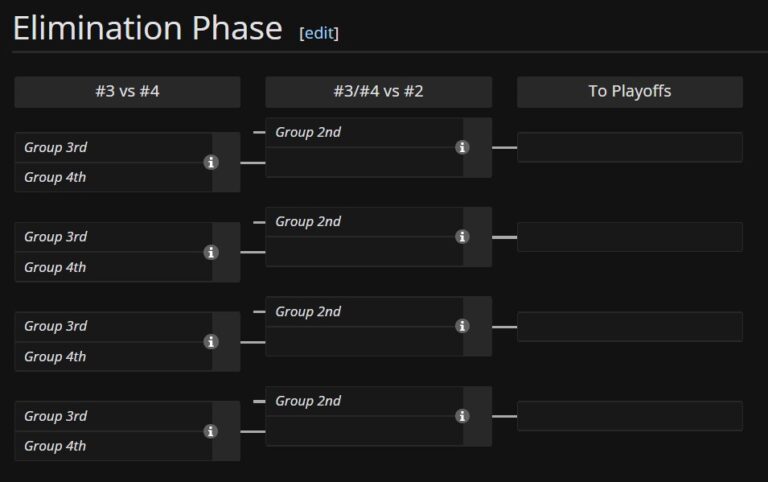Select the third Group 2nd team slot
Screen dimensions: 768x482
pos(364,311)
